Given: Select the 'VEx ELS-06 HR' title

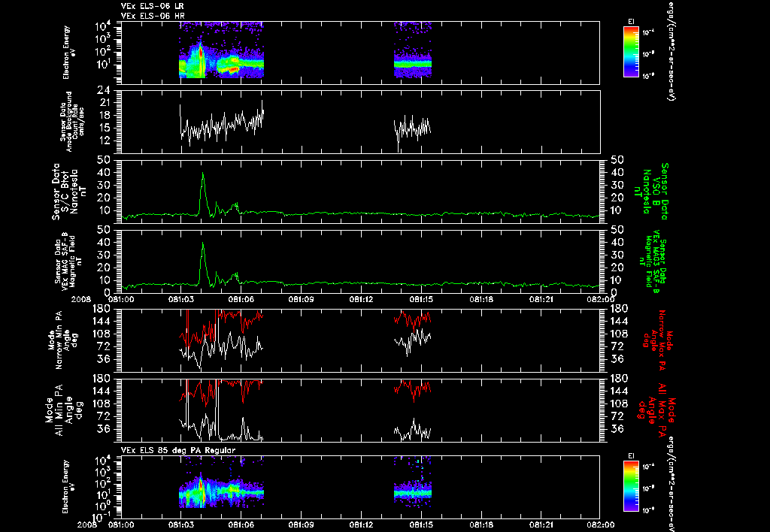Looking at the screenshot, I should point(153,16).
